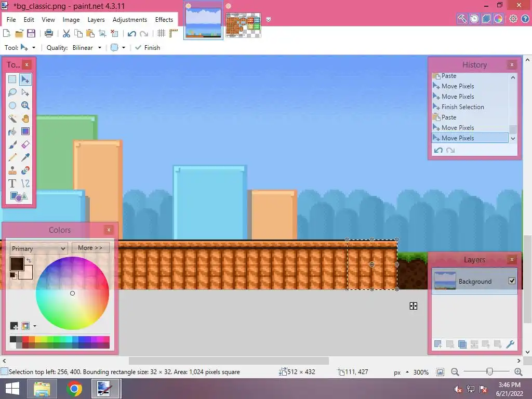The width and height of the screenshot is (532, 399).
Task: Click the Paste clipboard toolbar icon
Action: (x=90, y=33)
